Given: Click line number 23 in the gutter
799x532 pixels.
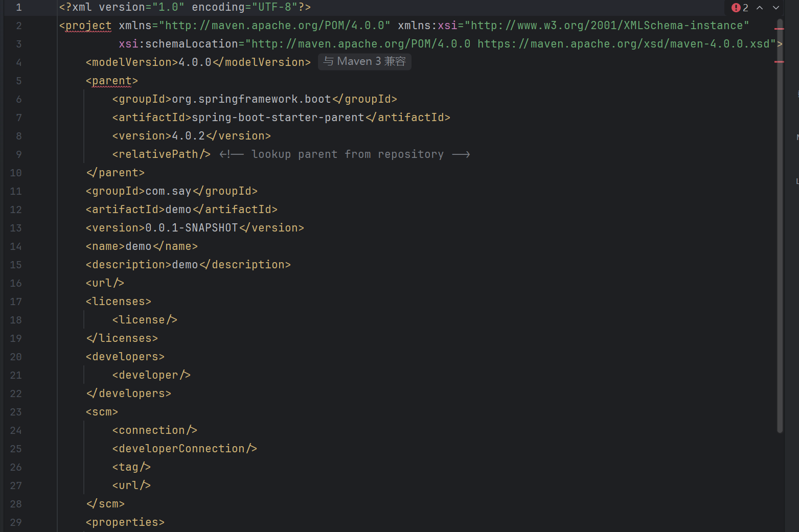Looking at the screenshot, I should coord(16,412).
